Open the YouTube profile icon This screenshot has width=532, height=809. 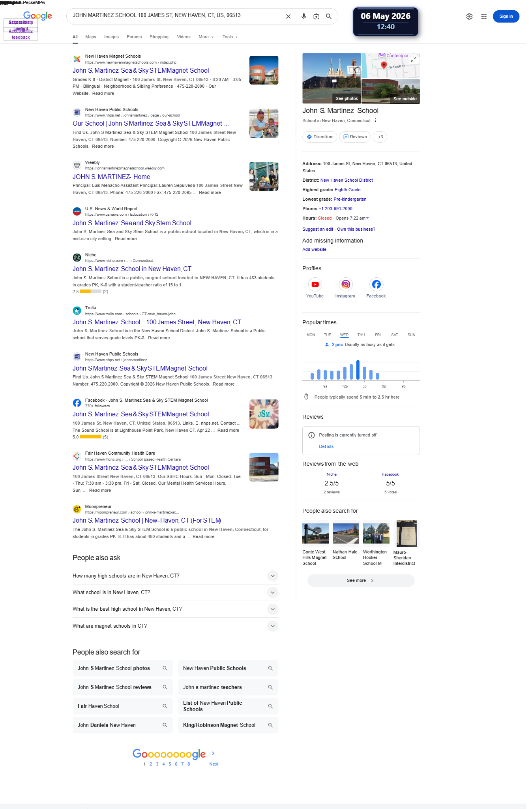pos(315,284)
